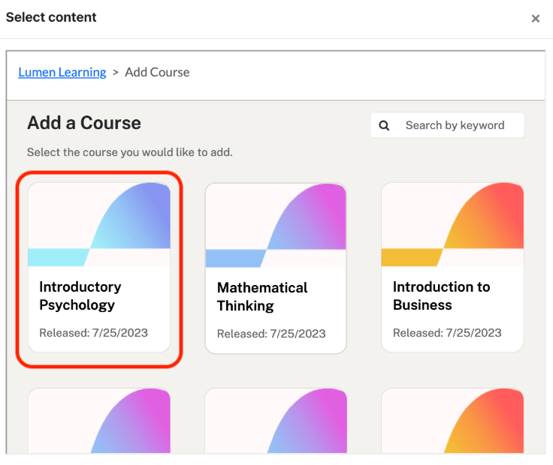Click the Add a Course heading
553x465 pixels.
pos(84,123)
